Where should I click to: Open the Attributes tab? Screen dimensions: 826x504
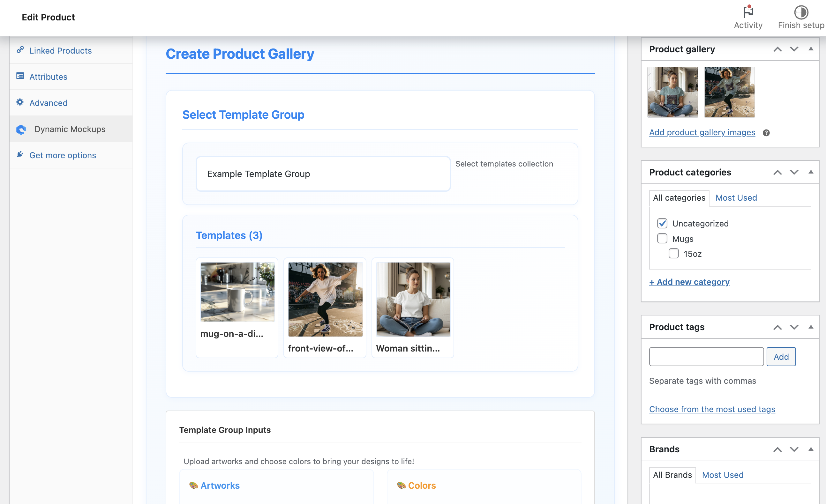tap(71, 77)
